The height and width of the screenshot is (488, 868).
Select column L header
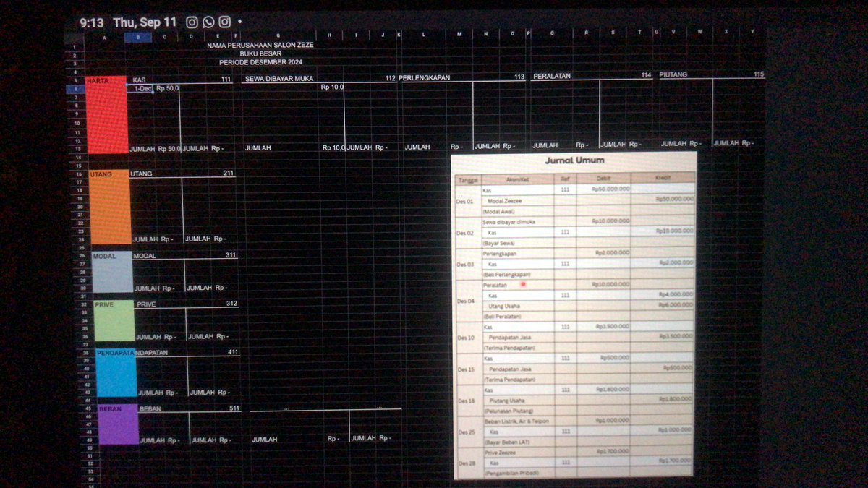pos(424,34)
